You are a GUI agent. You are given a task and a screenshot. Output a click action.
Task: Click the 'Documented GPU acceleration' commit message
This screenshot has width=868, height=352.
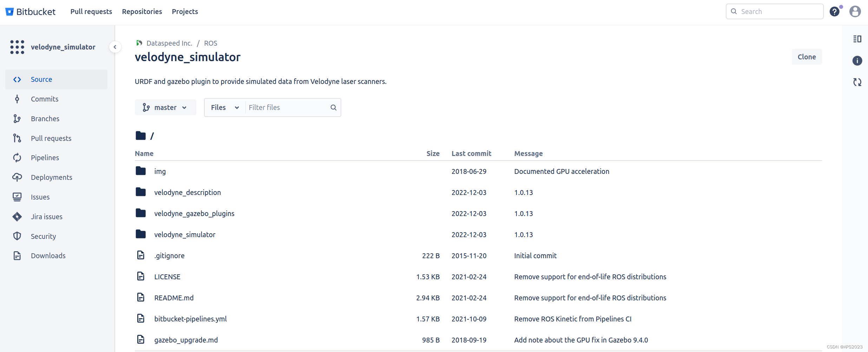(x=562, y=171)
